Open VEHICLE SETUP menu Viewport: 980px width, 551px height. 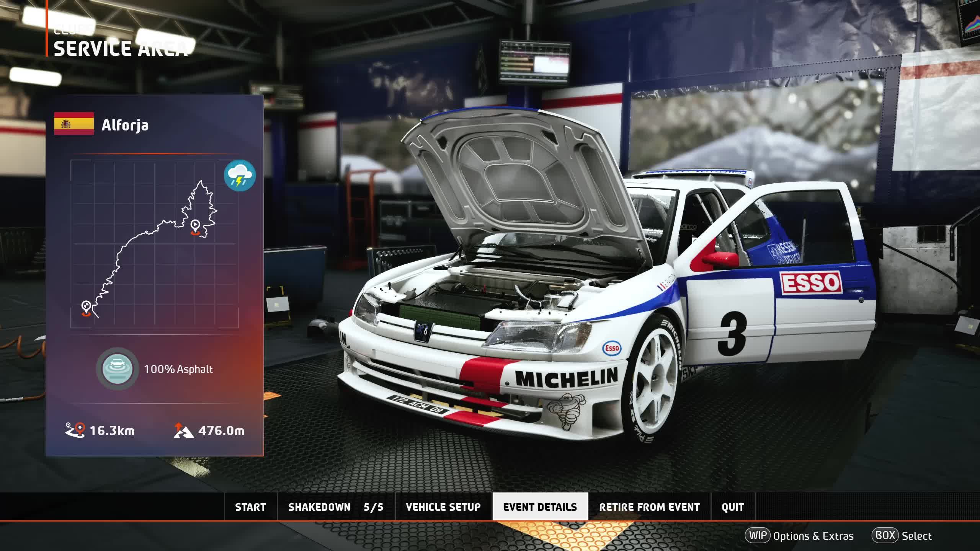[x=443, y=507]
